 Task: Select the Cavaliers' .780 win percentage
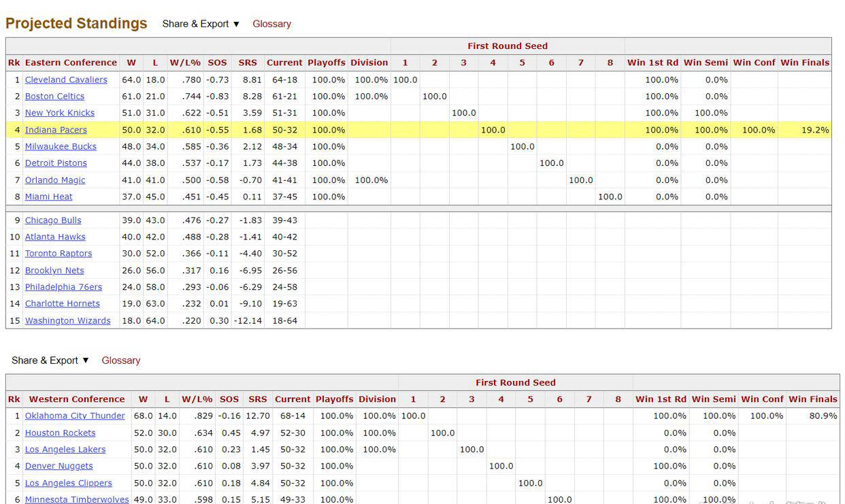191,80
